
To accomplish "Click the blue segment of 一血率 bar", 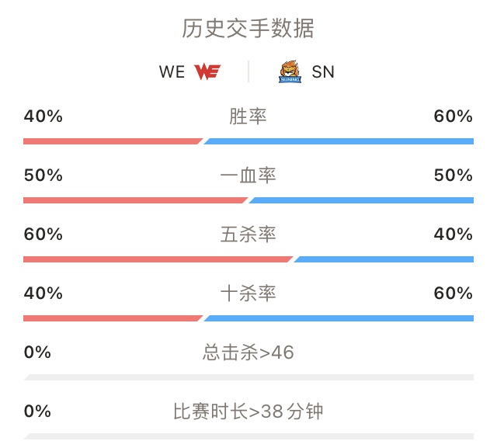I will point(361,200).
